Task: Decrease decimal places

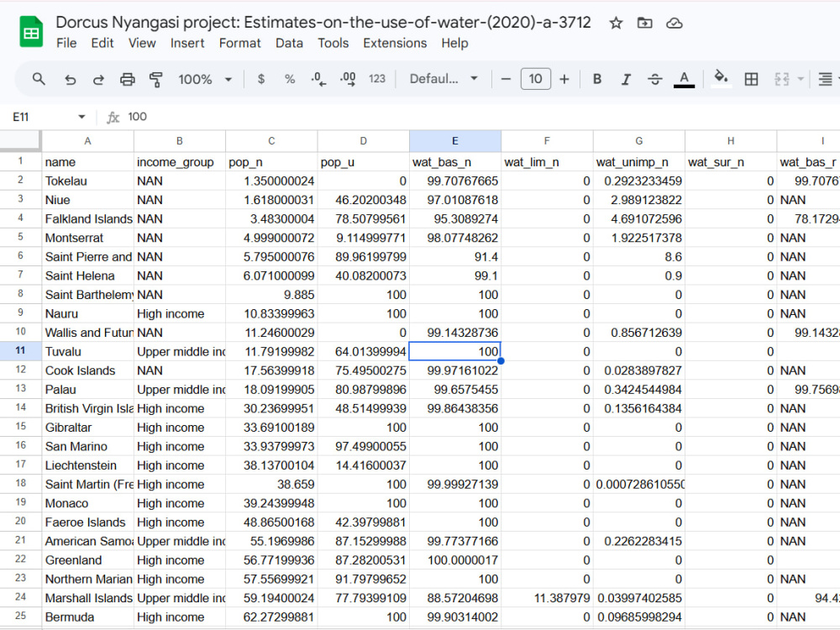Action: [318, 79]
